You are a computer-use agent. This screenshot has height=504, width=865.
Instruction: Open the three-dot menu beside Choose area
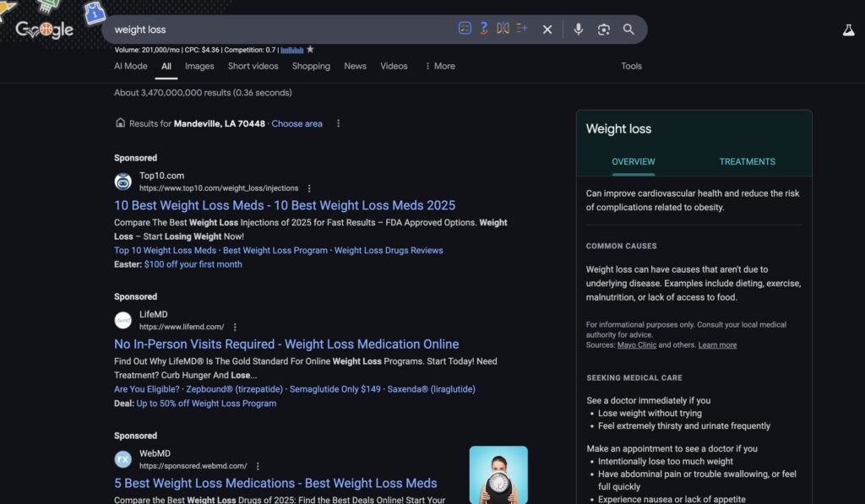(338, 122)
